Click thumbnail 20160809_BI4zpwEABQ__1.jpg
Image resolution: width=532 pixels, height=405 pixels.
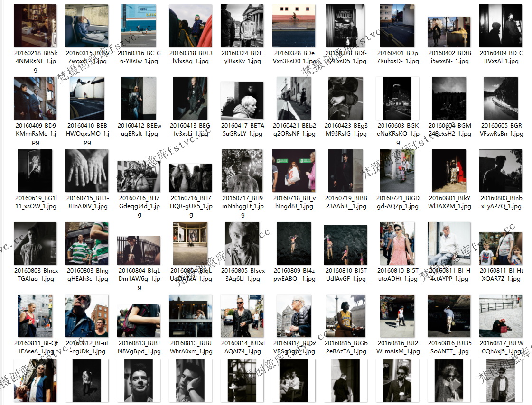pyautogui.click(x=294, y=243)
